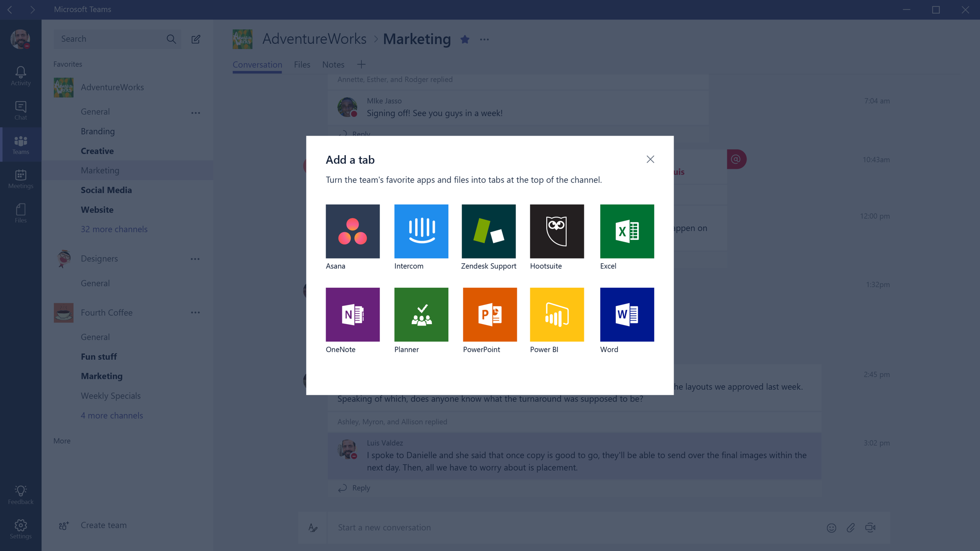The image size is (980, 551).
Task: Close the Add a tab dialog
Action: [650, 159]
